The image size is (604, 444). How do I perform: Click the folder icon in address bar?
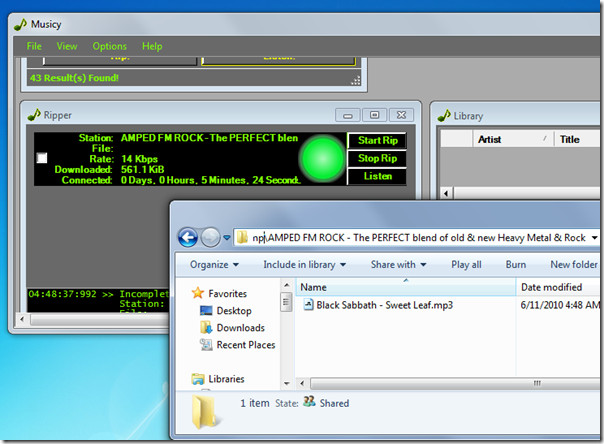coord(242,237)
